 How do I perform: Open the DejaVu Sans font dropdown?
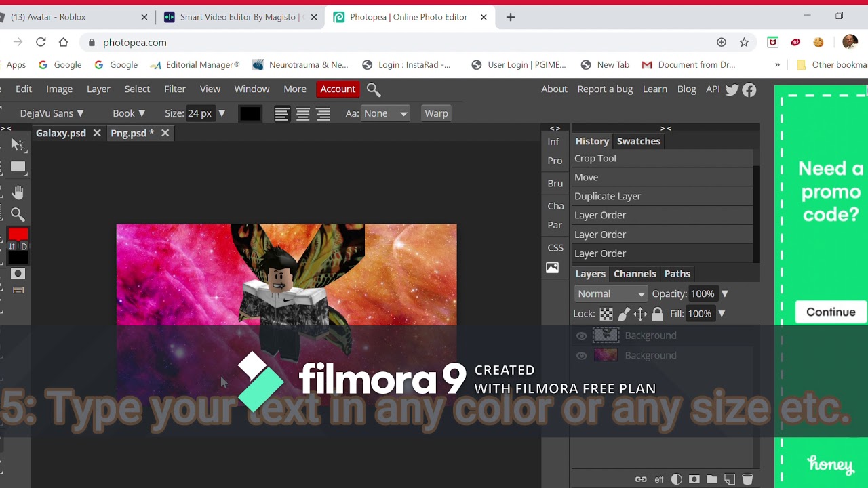(52, 113)
